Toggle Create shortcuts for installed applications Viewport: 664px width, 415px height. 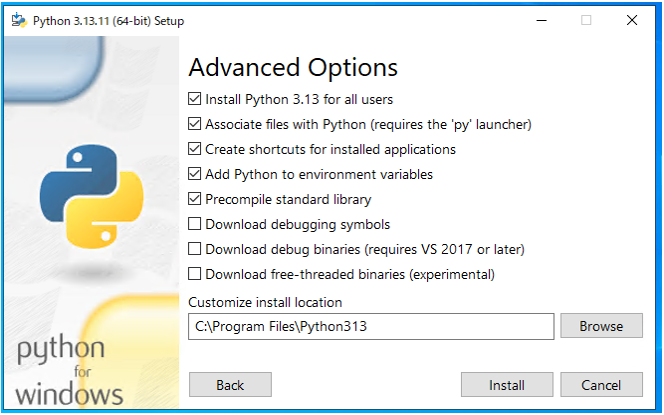pyautogui.click(x=195, y=149)
